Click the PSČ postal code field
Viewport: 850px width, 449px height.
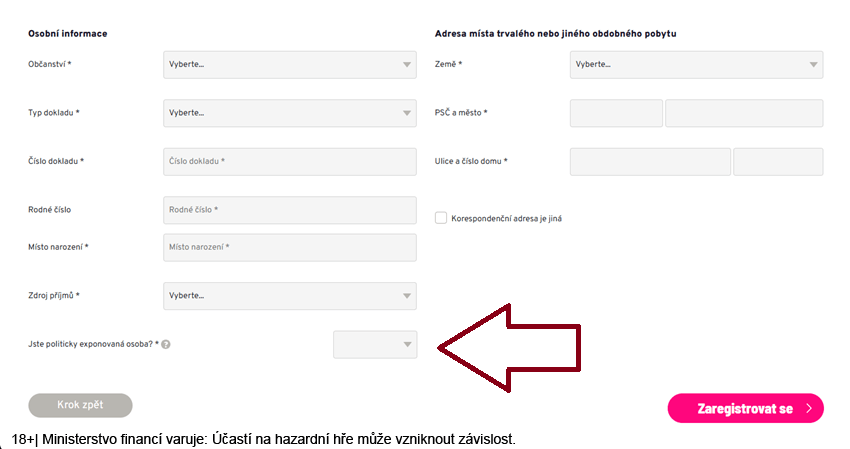616,113
